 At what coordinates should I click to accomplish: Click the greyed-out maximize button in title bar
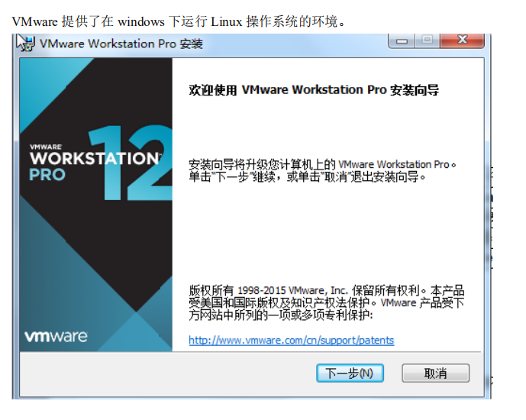tap(428, 40)
